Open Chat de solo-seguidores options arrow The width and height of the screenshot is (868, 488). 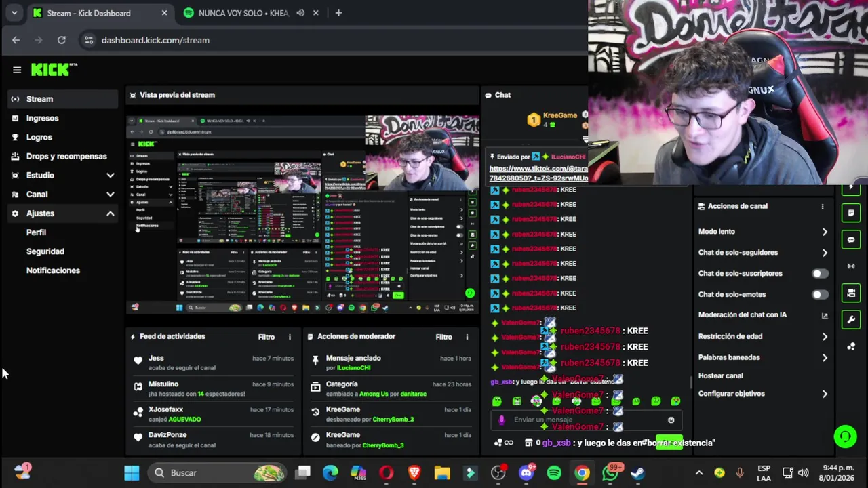point(825,253)
